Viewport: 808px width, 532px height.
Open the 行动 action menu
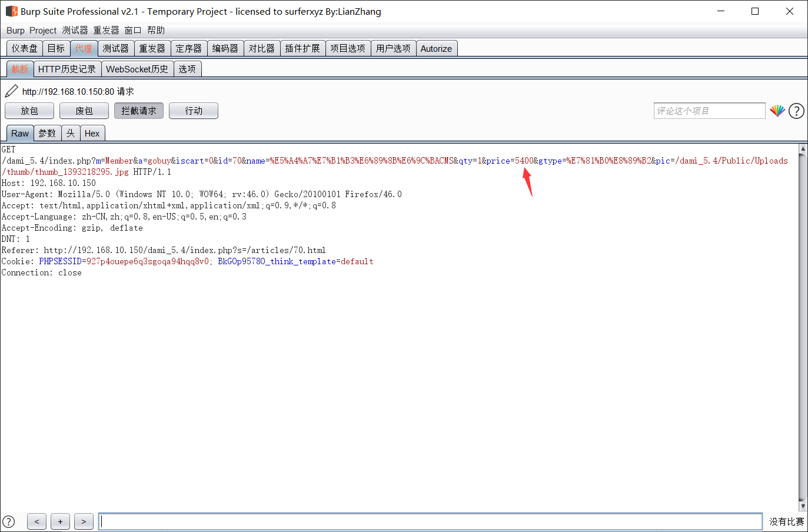click(193, 111)
